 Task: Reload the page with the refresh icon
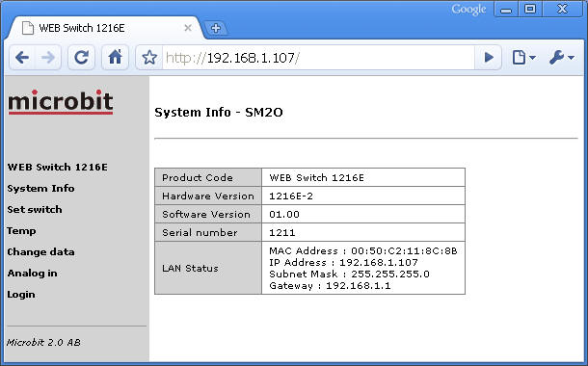click(81, 58)
